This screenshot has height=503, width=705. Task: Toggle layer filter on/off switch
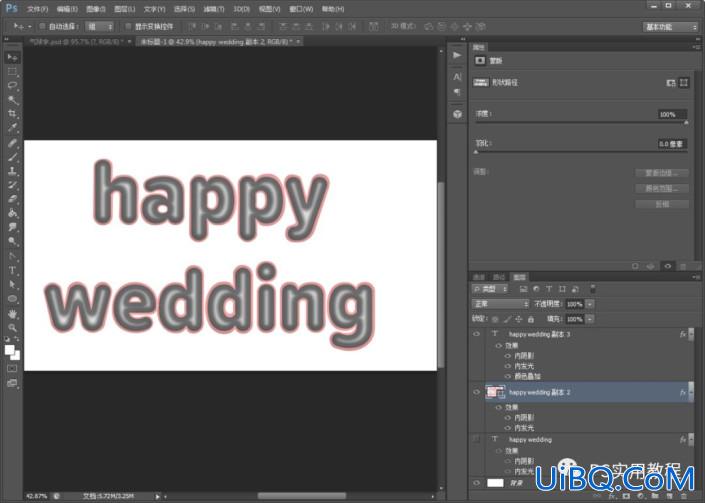click(593, 289)
